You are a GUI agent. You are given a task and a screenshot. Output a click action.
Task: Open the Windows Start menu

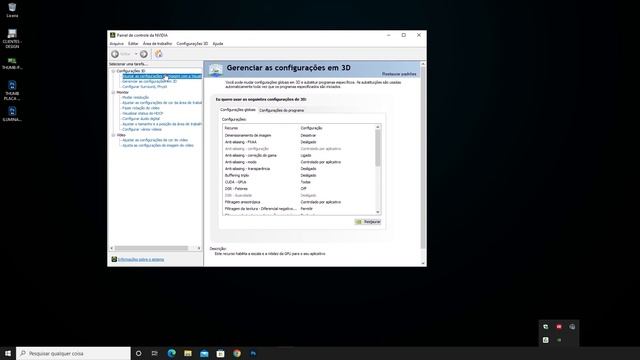[x=8, y=353]
